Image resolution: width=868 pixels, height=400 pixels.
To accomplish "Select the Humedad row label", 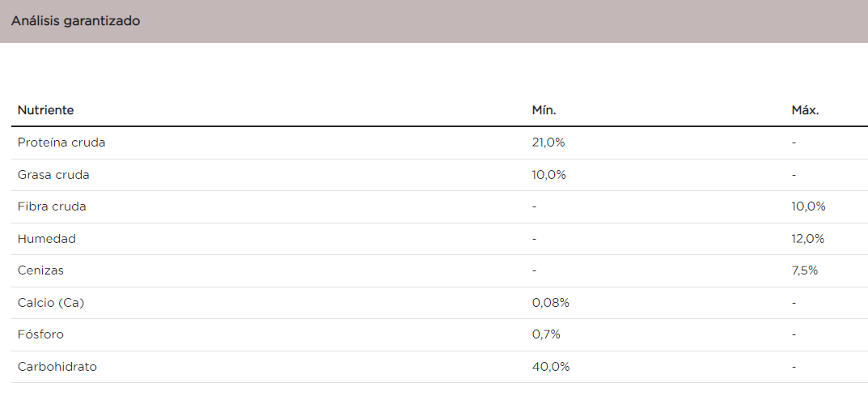I will click(x=47, y=239).
